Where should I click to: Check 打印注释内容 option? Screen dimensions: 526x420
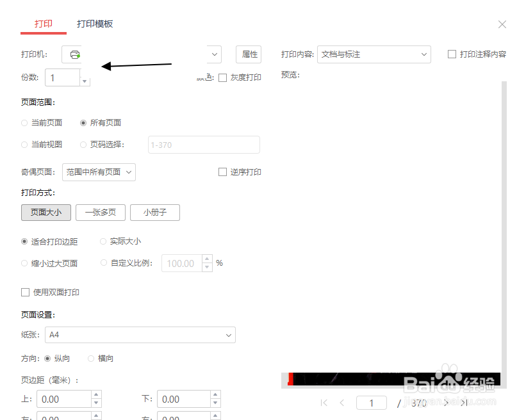click(452, 54)
